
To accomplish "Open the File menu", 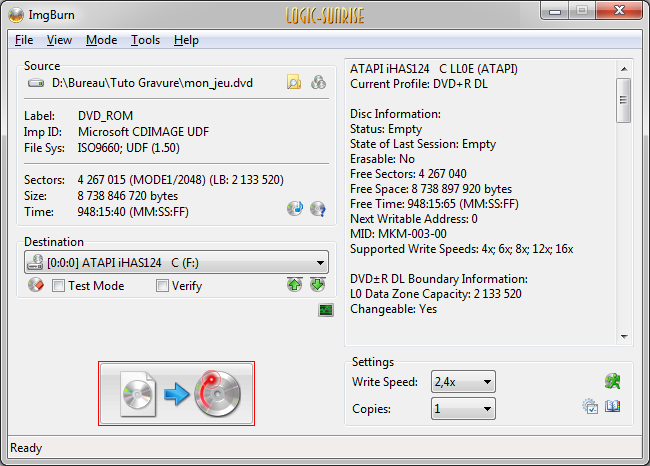I will (24, 40).
